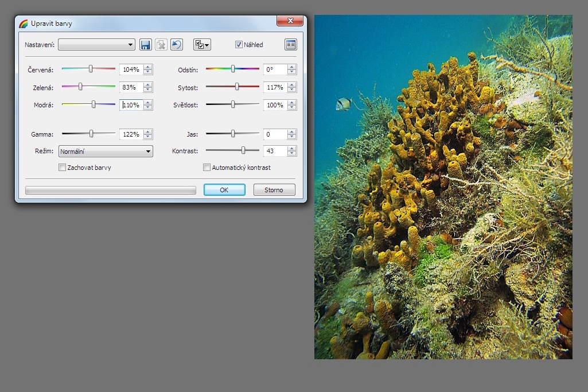The height and width of the screenshot is (392, 588).
Task: Click the delete preset icon
Action: 161,45
